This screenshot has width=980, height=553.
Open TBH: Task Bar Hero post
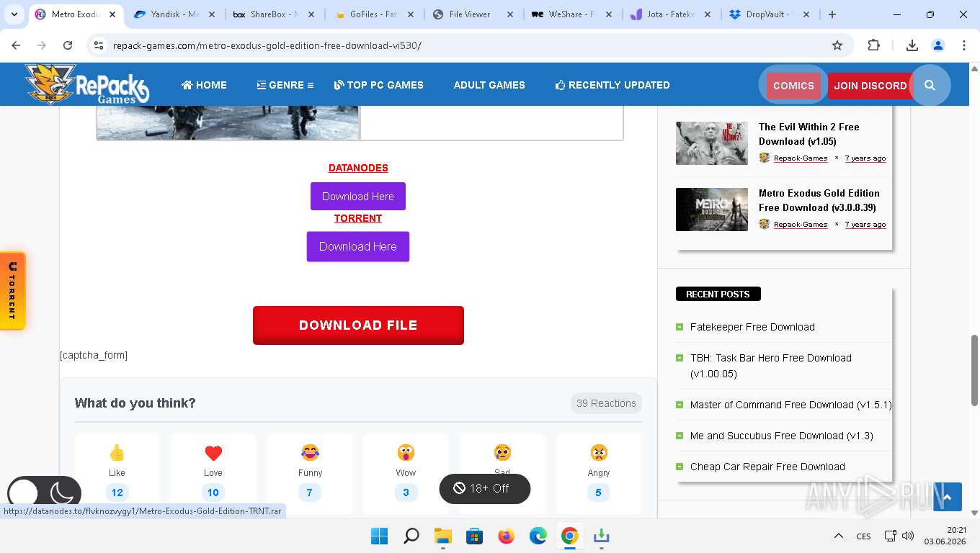pyautogui.click(x=771, y=366)
